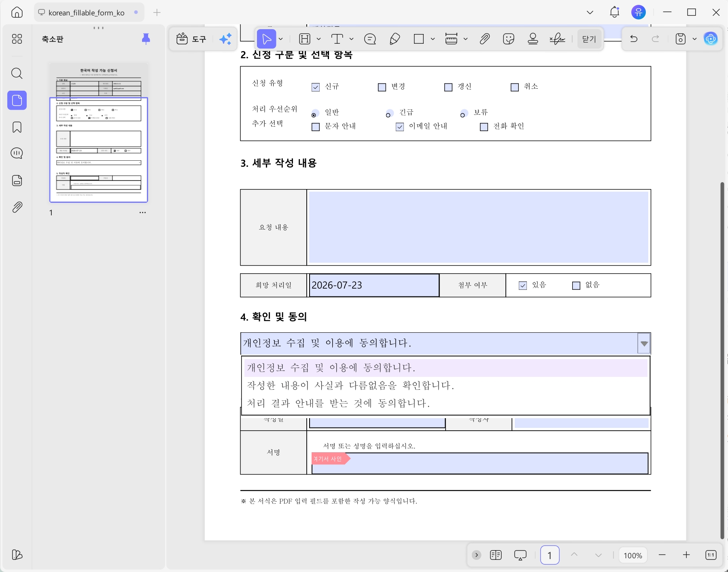Select the text typewriter tool
This screenshot has width=728, height=572.
point(337,39)
